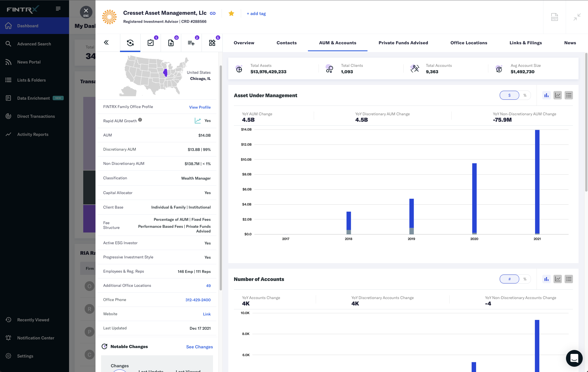This screenshot has height=372, width=588.
Task: Open the notes document icon
Action: coord(171,43)
